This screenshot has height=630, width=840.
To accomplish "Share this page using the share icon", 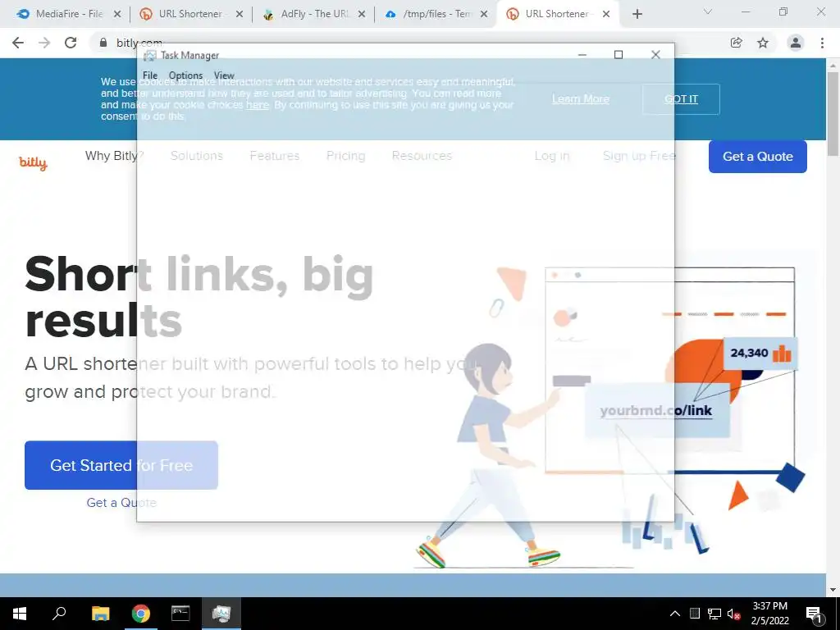I will [x=737, y=43].
